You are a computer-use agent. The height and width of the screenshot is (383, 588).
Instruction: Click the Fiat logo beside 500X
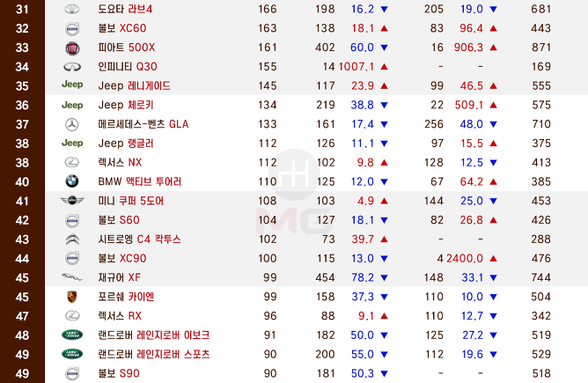point(72,48)
